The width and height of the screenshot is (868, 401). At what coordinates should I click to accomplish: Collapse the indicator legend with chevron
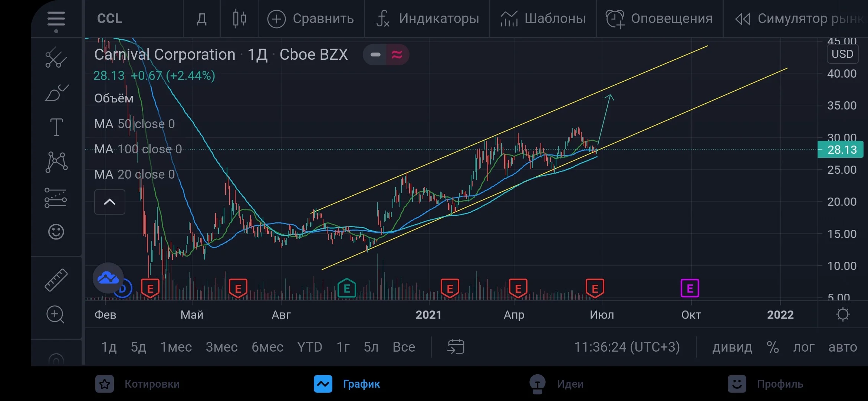coord(109,202)
